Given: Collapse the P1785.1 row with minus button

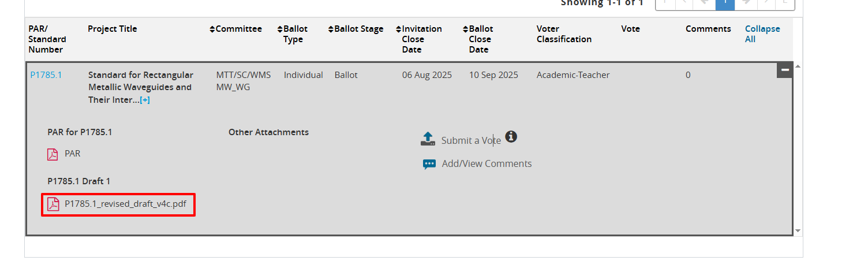Looking at the screenshot, I should coord(784,70).
